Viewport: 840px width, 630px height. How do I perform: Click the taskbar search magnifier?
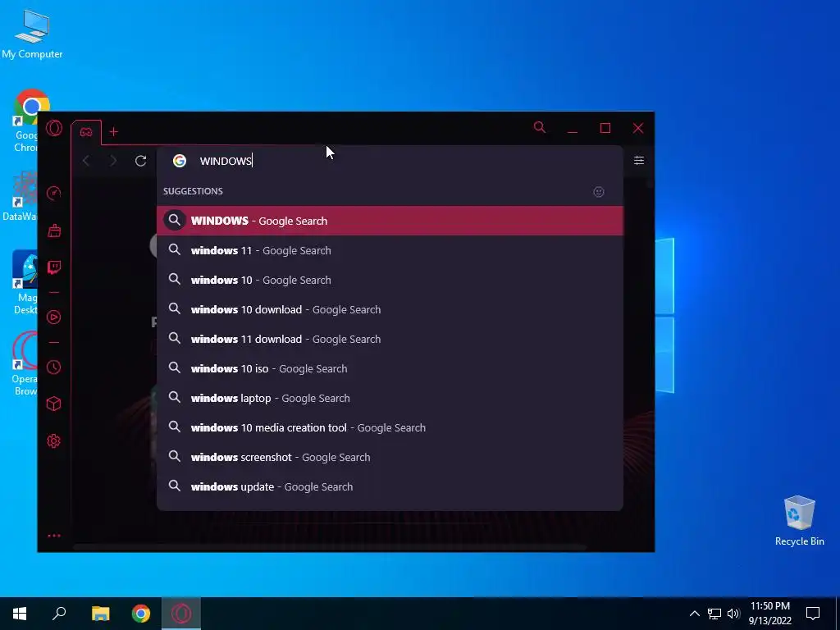[59, 614]
